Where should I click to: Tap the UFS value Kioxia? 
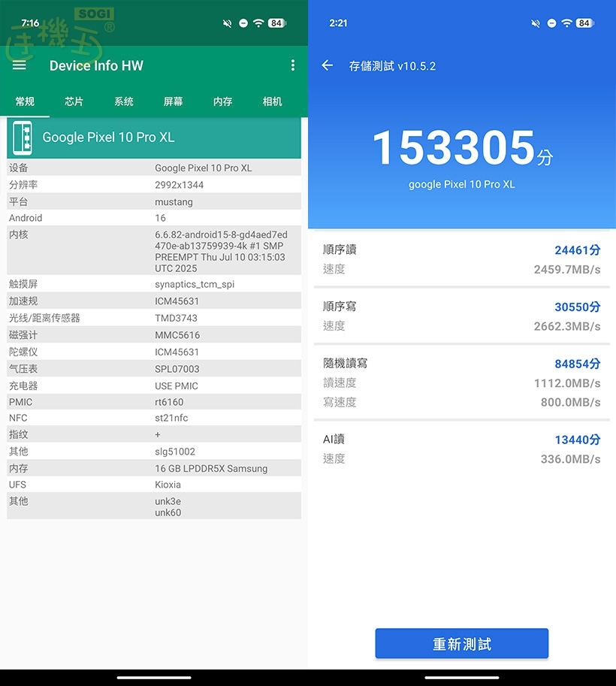click(x=168, y=485)
